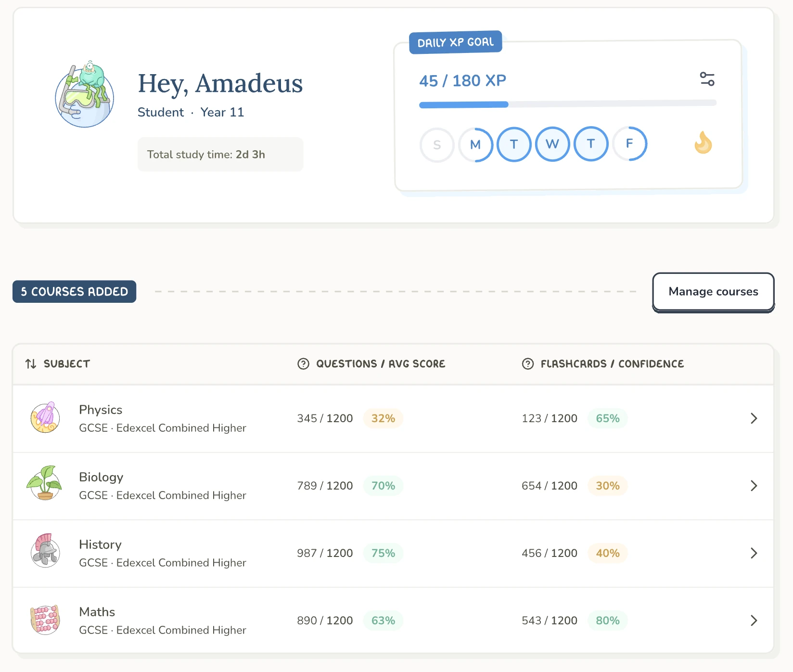The width and height of the screenshot is (793, 672).
Task: Expand the Biology course row chevron
Action: 754,486
